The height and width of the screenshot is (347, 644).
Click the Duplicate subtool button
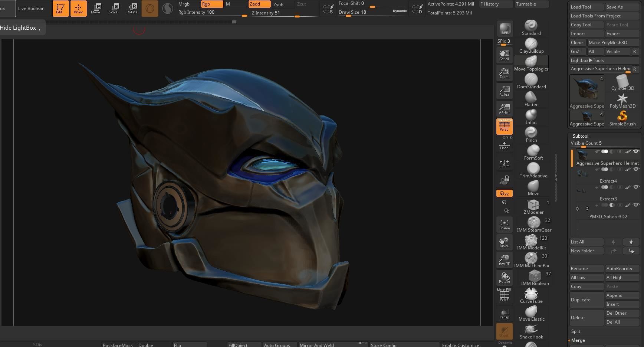(586, 300)
